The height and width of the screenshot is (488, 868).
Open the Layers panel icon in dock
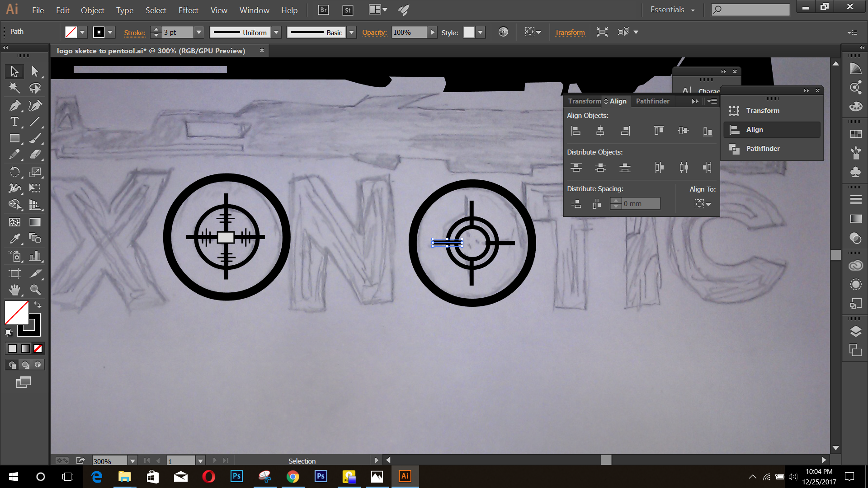855,331
